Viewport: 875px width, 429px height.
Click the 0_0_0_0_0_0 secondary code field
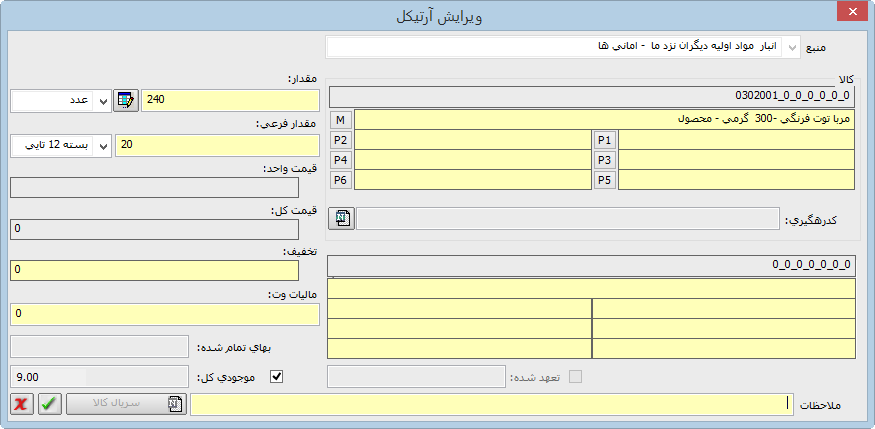[591, 266]
